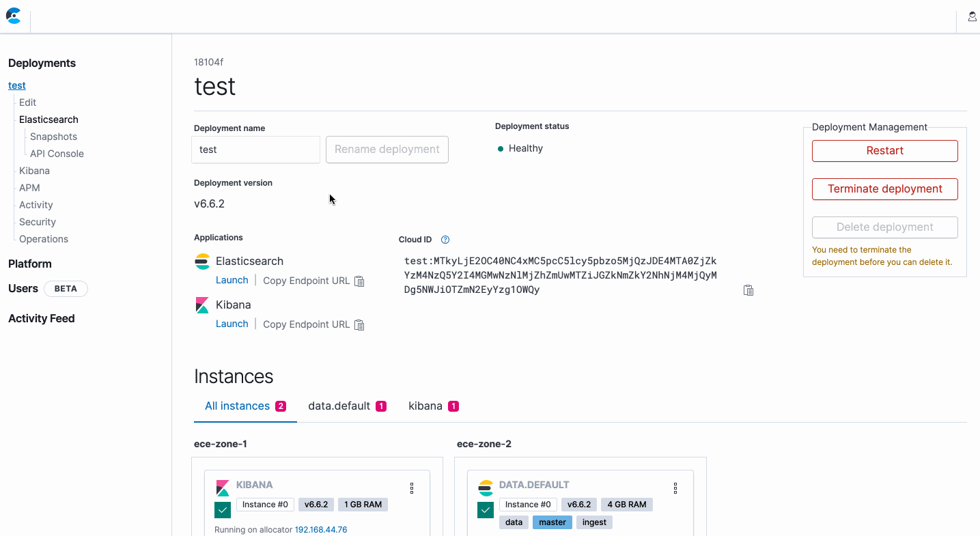Image resolution: width=980 pixels, height=536 pixels.
Task: Click Terminate deployment button
Action: 885,189
